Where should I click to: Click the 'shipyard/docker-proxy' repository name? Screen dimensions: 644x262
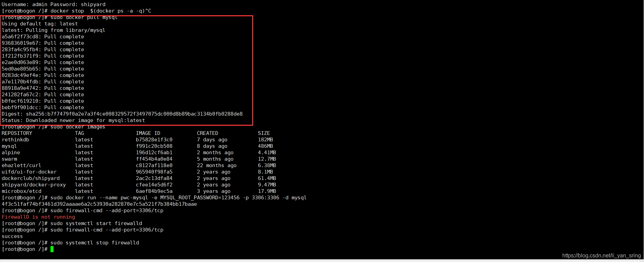coord(34,185)
